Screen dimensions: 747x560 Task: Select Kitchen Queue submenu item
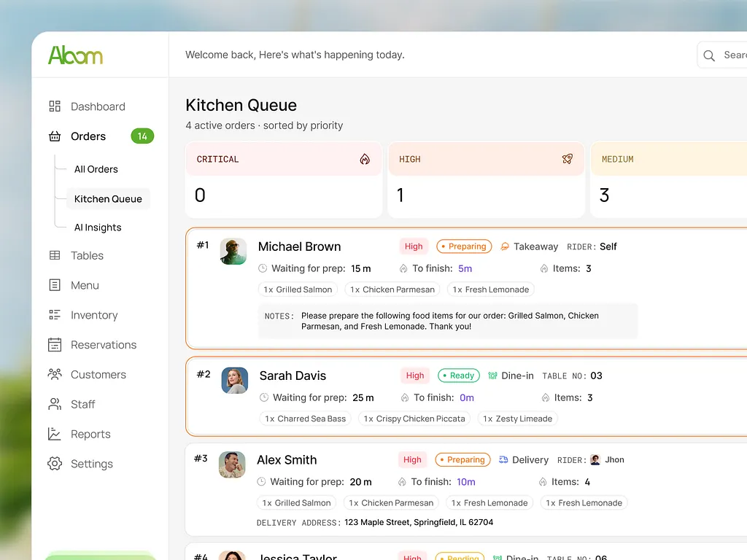(108, 199)
